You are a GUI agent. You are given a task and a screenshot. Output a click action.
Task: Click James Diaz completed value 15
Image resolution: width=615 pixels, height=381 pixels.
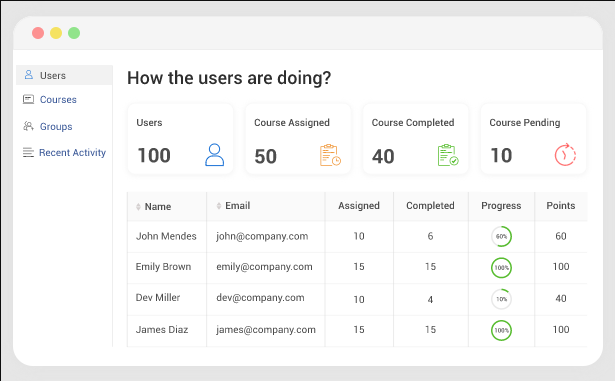click(x=430, y=330)
